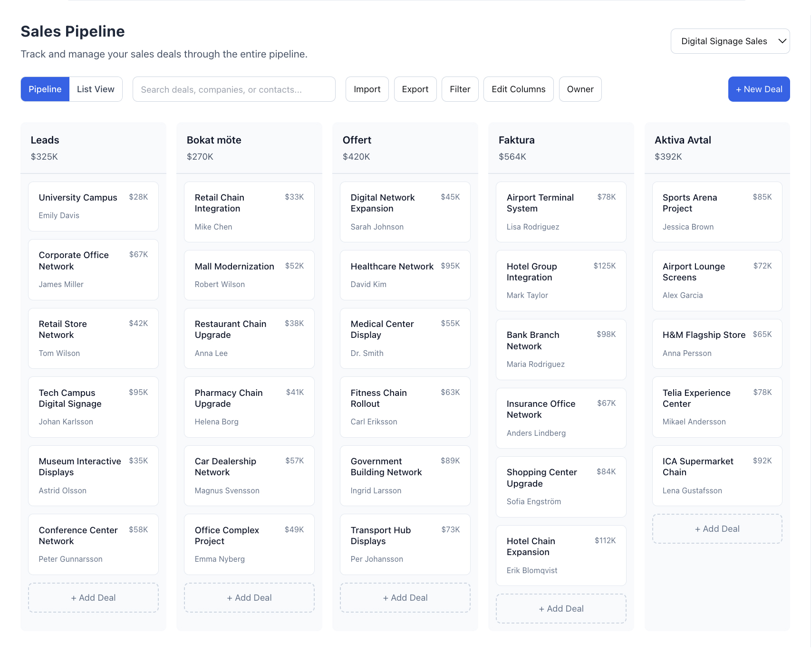
Task: Click the + New Deal button
Action: click(x=759, y=89)
